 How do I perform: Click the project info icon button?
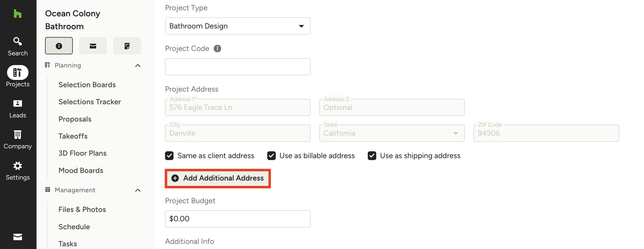tap(59, 46)
